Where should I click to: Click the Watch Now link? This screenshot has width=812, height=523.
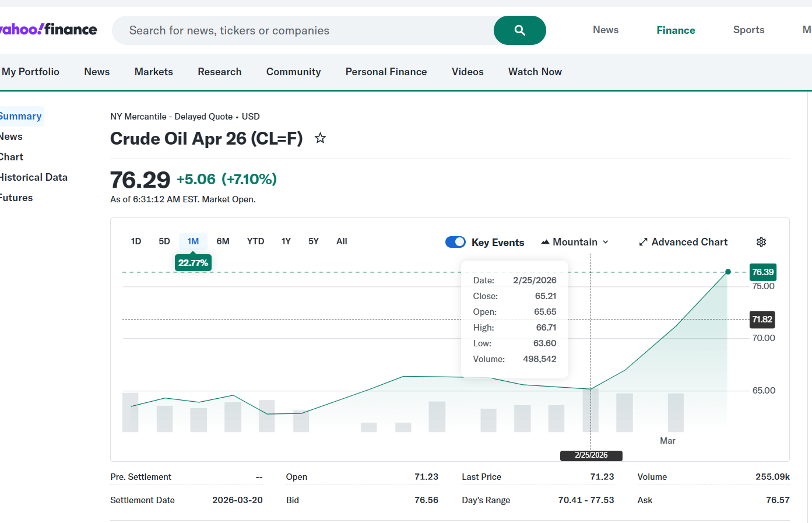535,72
